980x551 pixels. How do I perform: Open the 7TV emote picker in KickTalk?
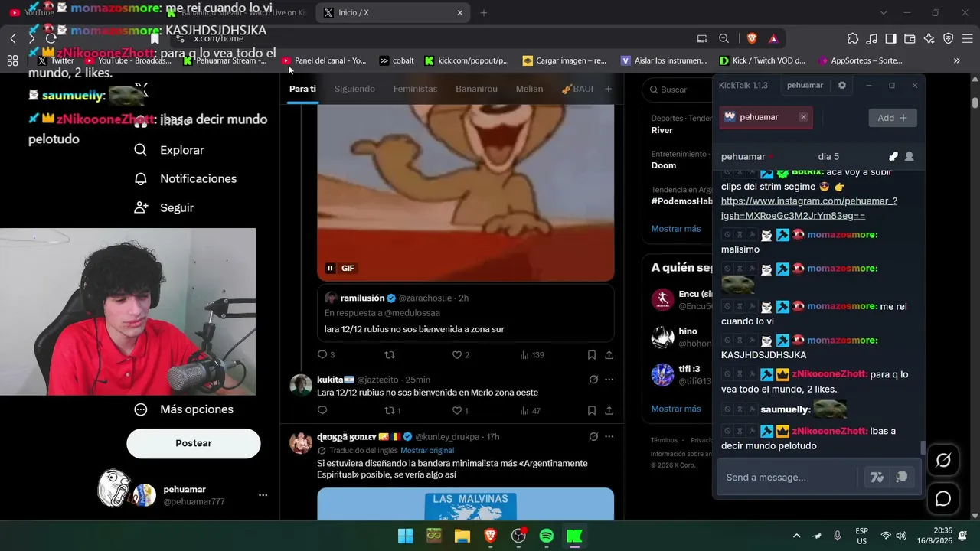pyautogui.click(x=877, y=478)
